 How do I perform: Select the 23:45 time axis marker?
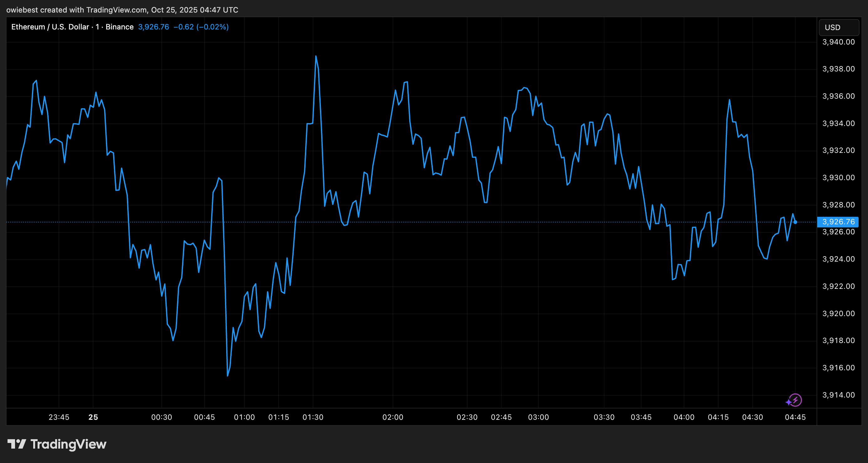59,417
